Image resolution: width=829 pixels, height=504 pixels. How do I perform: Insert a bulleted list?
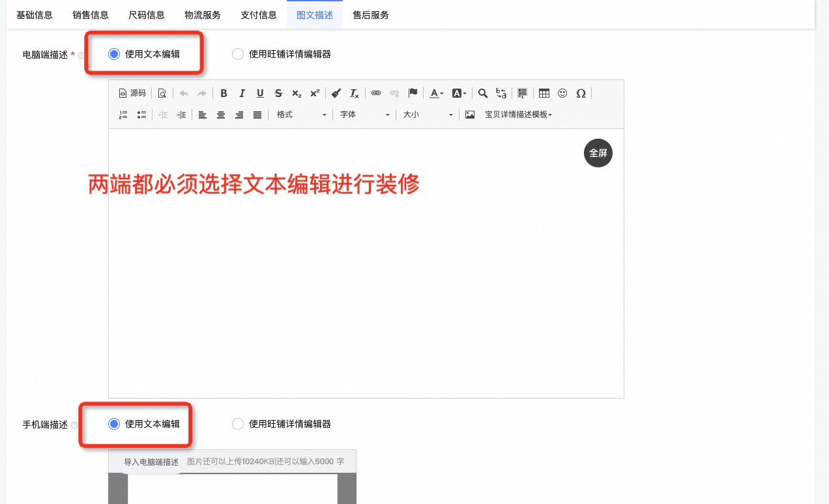coord(141,115)
